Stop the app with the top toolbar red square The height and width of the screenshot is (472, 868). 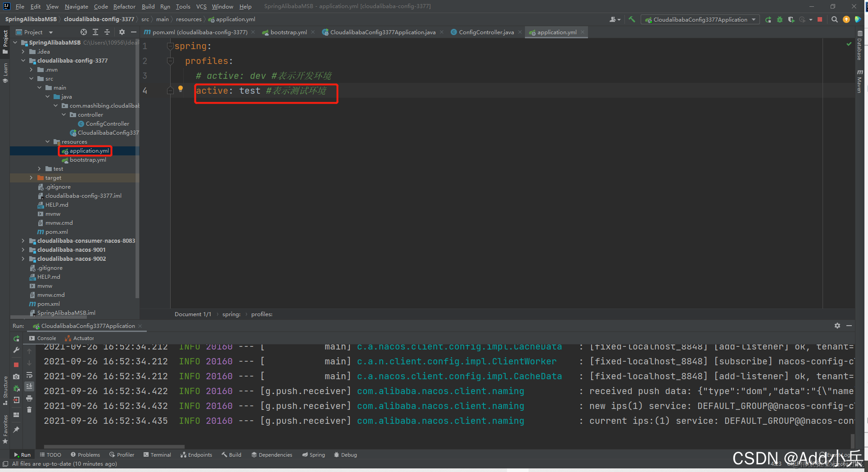820,19
